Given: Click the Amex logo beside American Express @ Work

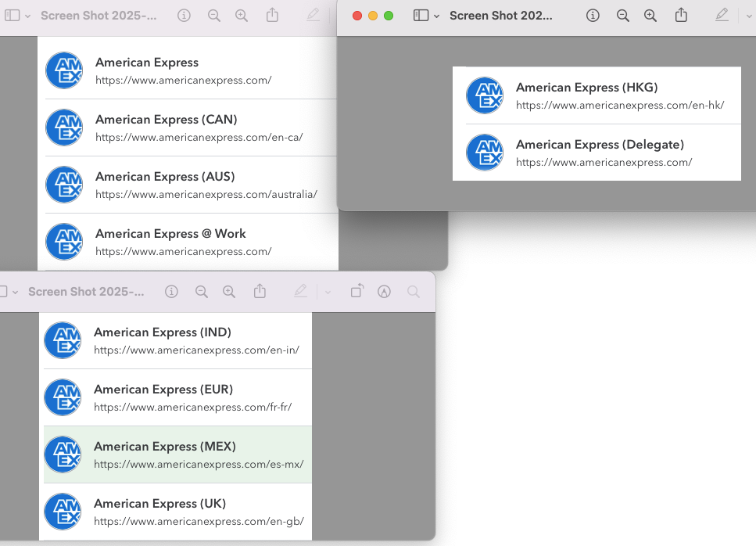Looking at the screenshot, I should click(64, 242).
